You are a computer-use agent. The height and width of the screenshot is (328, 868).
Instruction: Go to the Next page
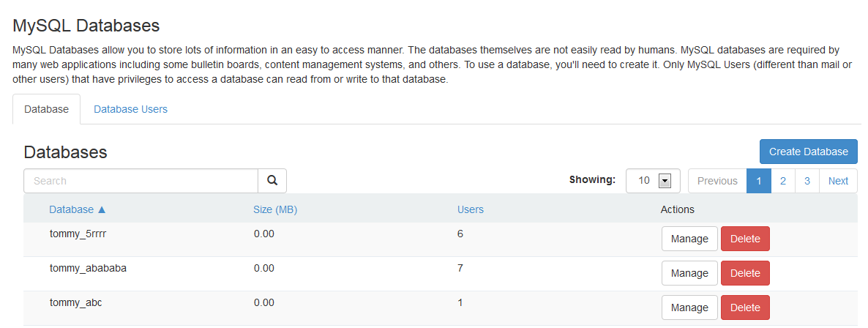tap(838, 181)
